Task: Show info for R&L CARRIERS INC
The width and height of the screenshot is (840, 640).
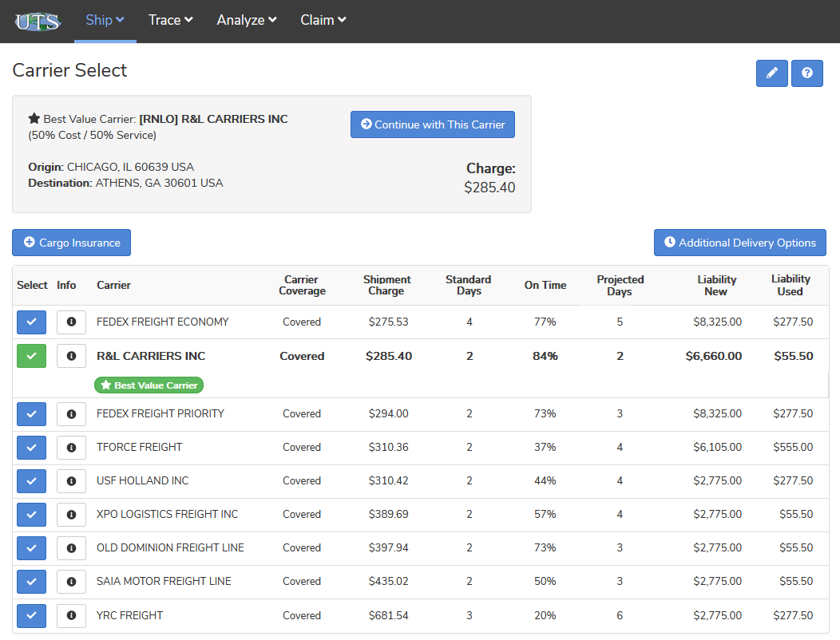Action: pos(71,356)
